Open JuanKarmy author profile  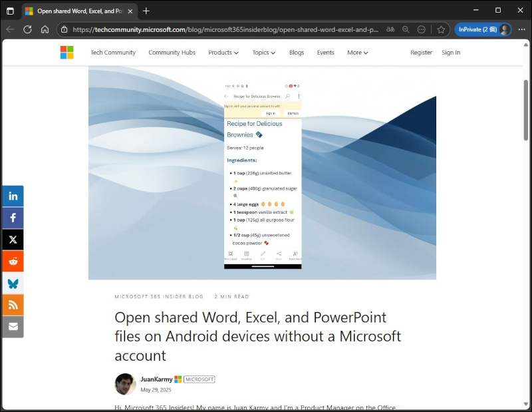(x=156, y=379)
